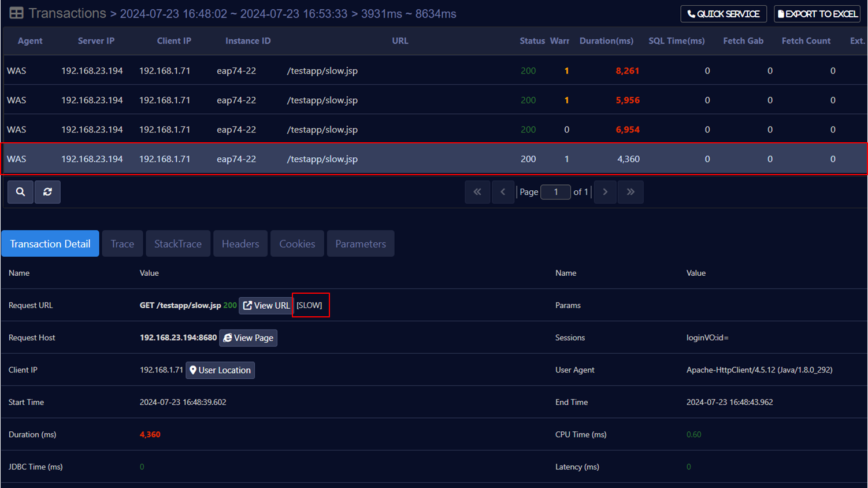Image resolution: width=868 pixels, height=488 pixels.
Task: Show User Location for client IP
Action: click(220, 370)
